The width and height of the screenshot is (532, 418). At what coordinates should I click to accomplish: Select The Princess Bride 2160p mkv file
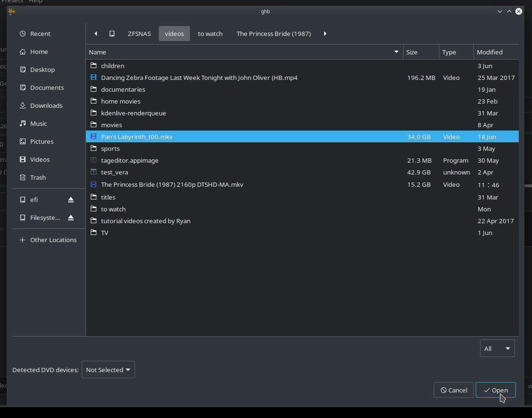302,185
